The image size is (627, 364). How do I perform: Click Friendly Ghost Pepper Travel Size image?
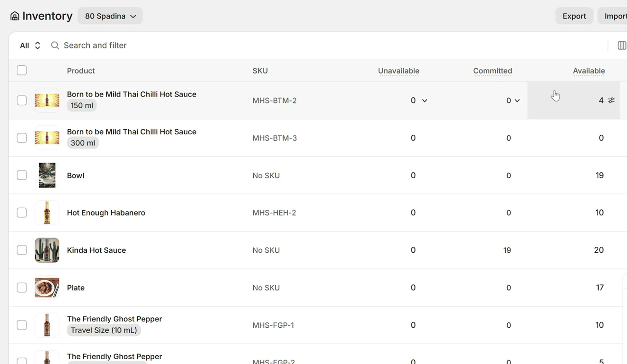tap(47, 325)
